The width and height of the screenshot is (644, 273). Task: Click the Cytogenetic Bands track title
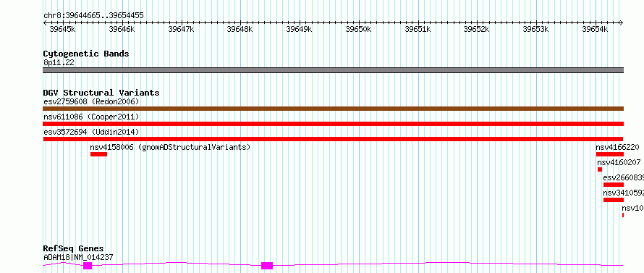coord(86,54)
